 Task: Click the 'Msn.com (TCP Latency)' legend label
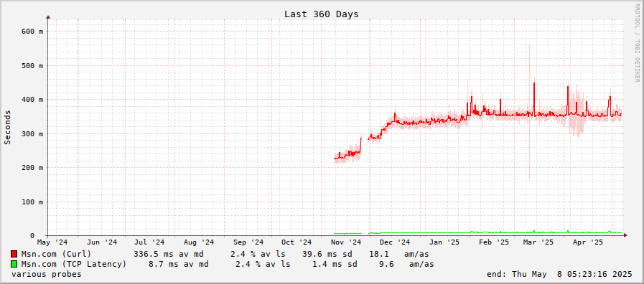click(x=74, y=264)
